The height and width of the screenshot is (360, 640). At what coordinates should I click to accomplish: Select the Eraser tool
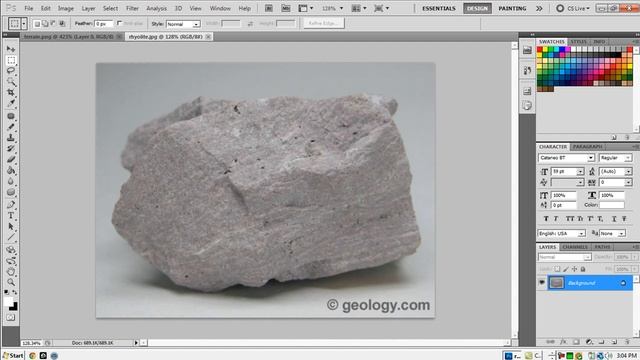point(11,159)
